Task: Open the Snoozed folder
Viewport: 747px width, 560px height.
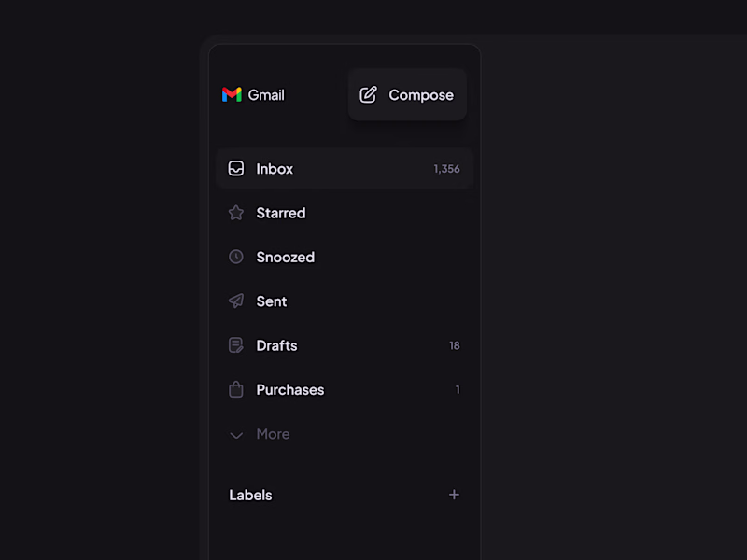Action: pyautogui.click(x=285, y=257)
